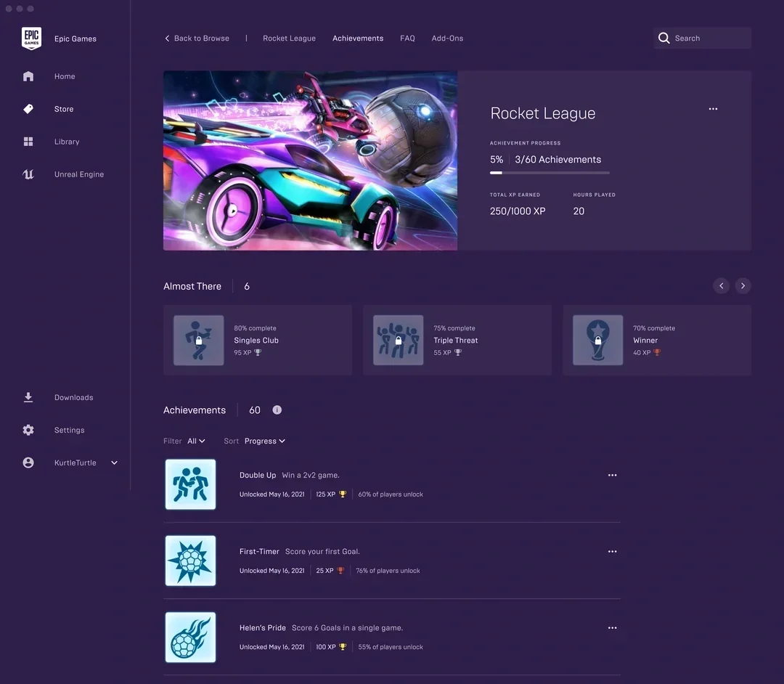The height and width of the screenshot is (684, 784).
Task: Click the "Double Up" achievement title
Action: (x=258, y=475)
